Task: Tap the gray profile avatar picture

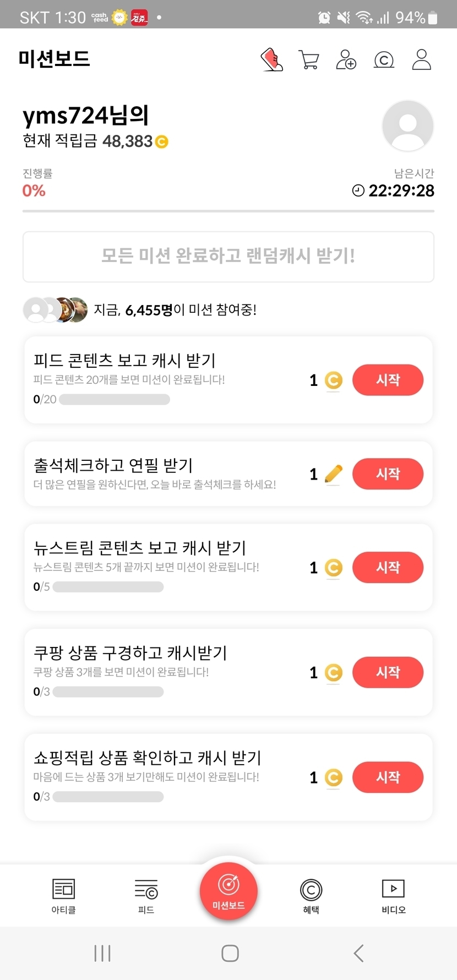Action: pyautogui.click(x=407, y=126)
